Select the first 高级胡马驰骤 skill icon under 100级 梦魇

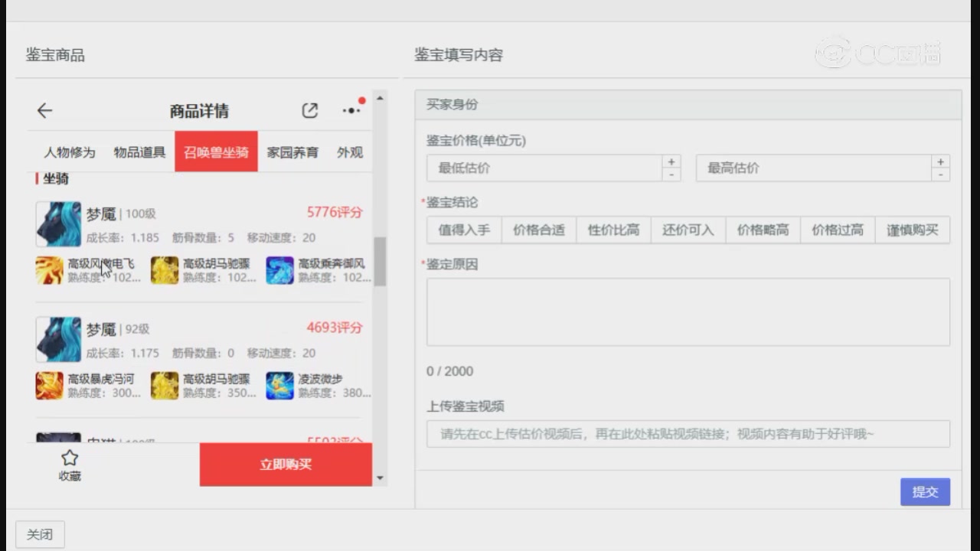click(165, 270)
